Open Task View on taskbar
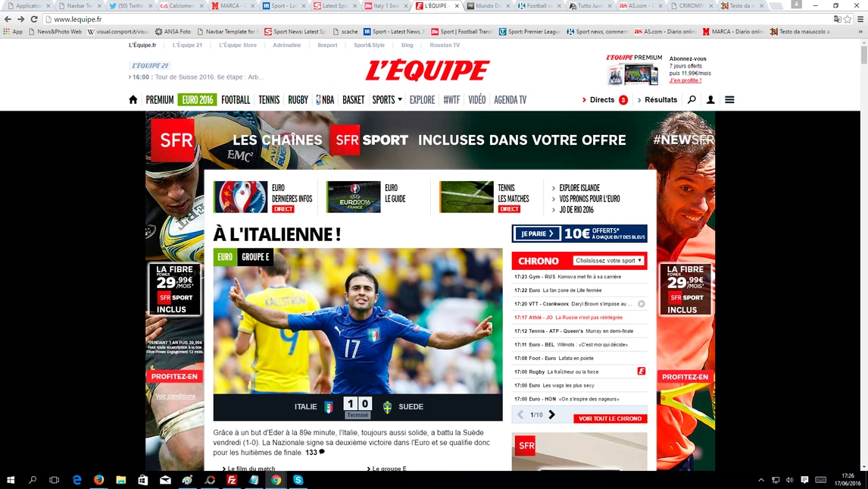868x489 pixels. coord(55,480)
